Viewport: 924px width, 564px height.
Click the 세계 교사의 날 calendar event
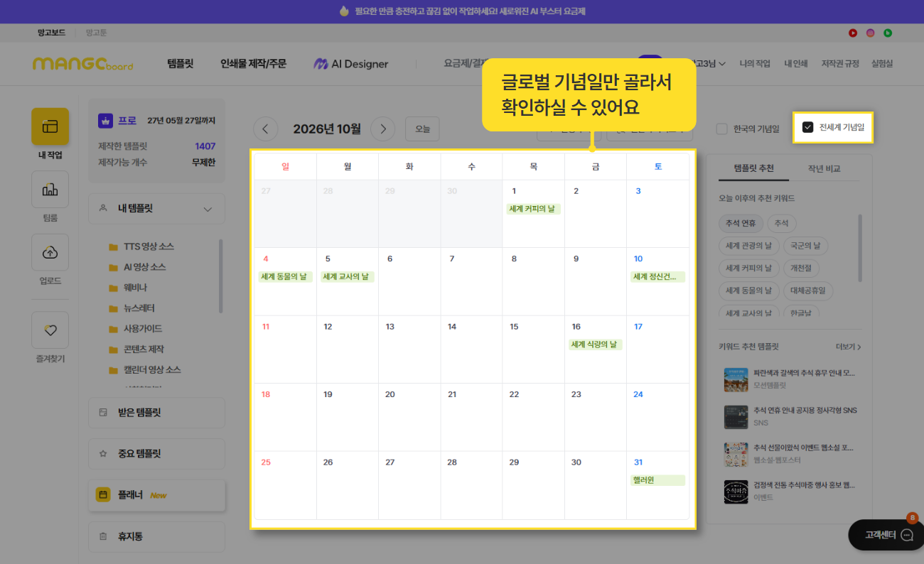347,277
